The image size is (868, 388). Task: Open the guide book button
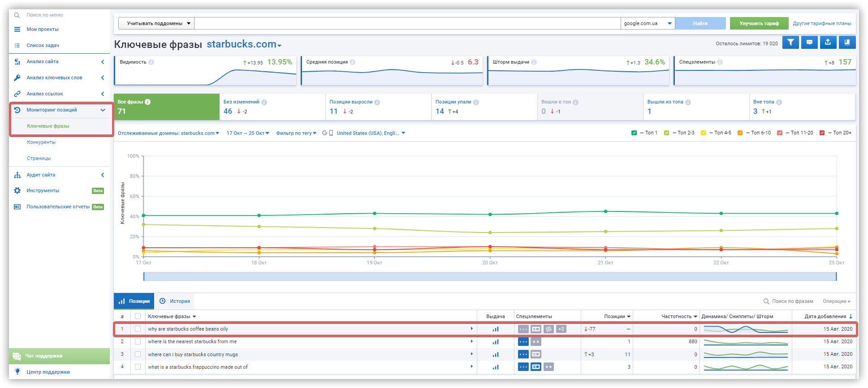[x=847, y=43]
